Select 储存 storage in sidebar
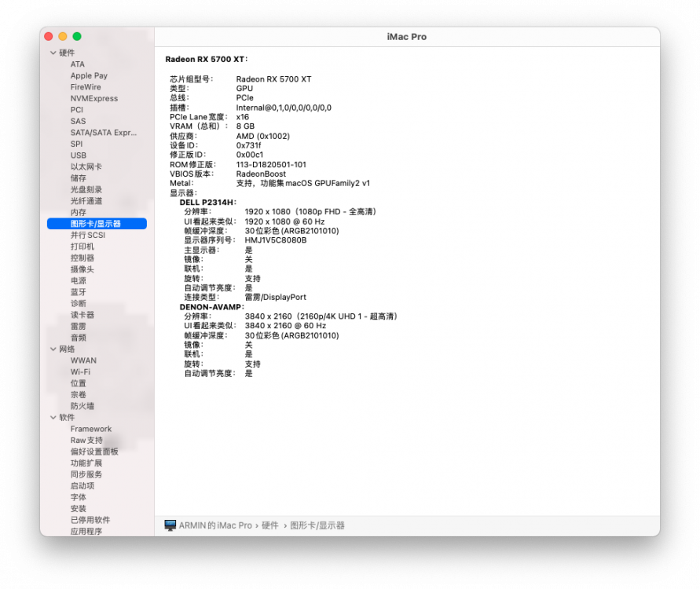Viewport: 700px width, 589px height. [78, 178]
